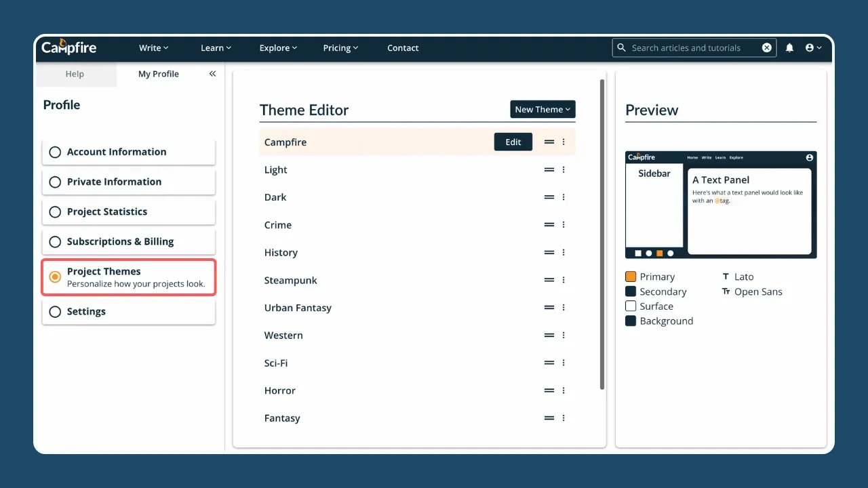This screenshot has height=488, width=868.
Task: Select the Account Information radio button
Action: click(x=55, y=152)
